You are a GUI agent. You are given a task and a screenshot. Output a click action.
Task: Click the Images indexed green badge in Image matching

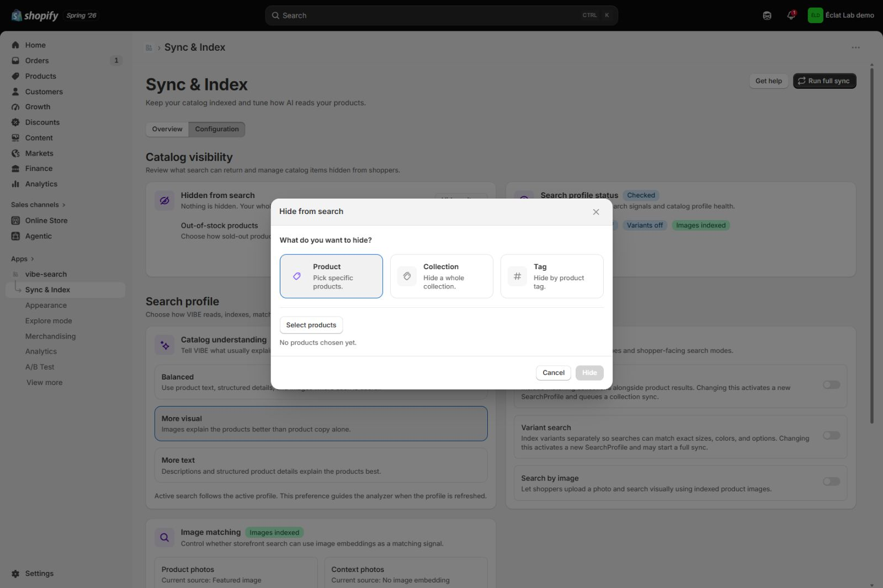tap(274, 533)
